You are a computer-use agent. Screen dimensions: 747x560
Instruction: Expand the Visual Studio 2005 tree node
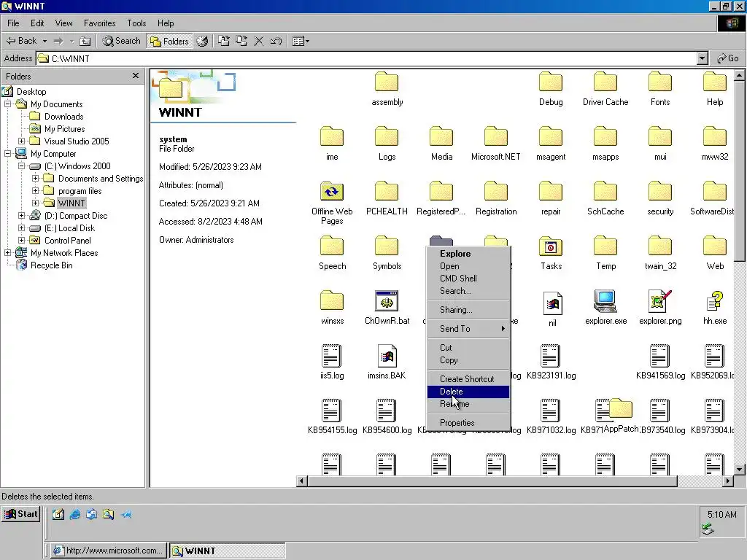pos(21,141)
